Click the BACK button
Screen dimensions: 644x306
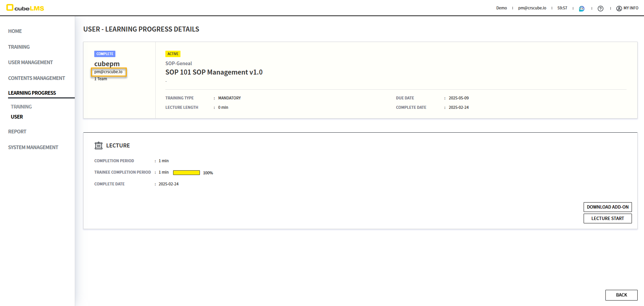[x=621, y=295]
